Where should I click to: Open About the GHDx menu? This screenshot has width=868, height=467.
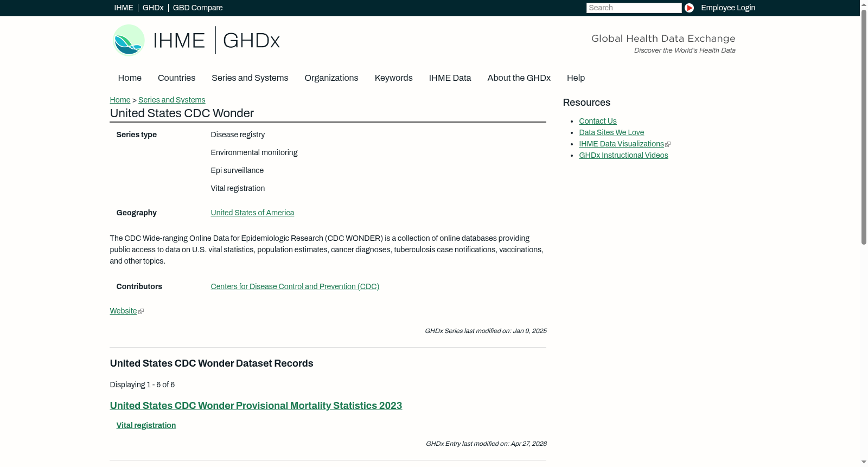519,78
